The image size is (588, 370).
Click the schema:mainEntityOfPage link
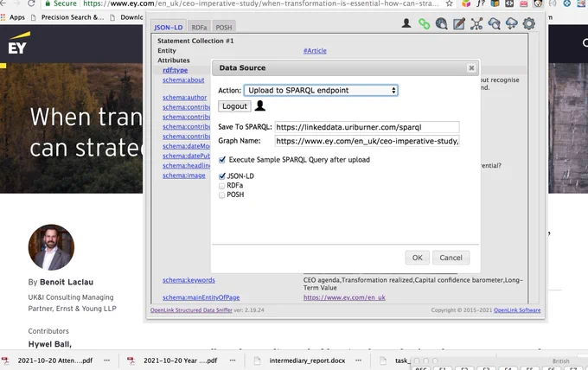pos(201,297)
